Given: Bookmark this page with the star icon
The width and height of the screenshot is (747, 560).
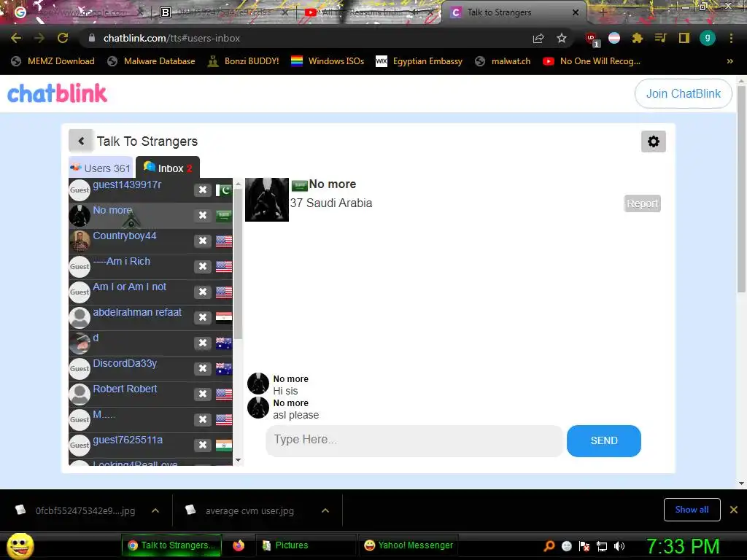Looking at the screenshot, I should (x=562, y=38).
